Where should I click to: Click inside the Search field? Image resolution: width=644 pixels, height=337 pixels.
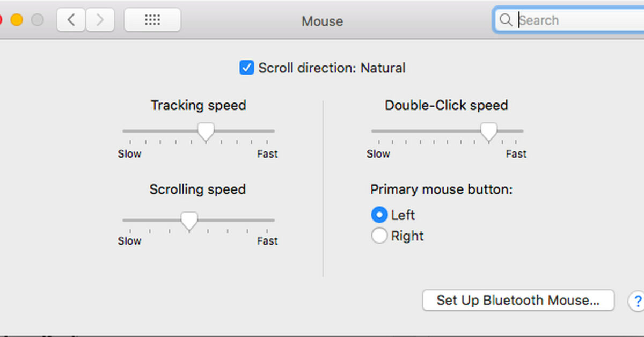coord(569,20)
